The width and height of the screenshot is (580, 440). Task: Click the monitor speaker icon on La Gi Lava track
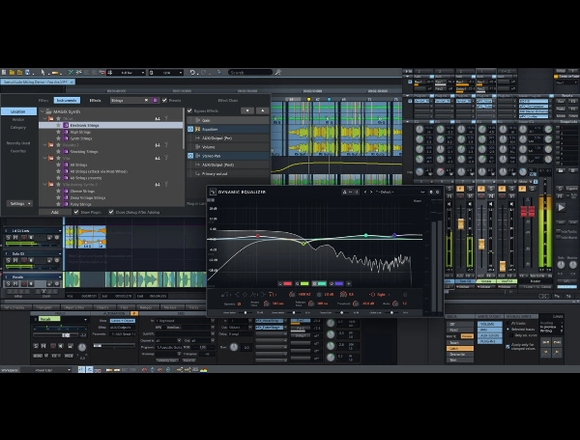31,237
